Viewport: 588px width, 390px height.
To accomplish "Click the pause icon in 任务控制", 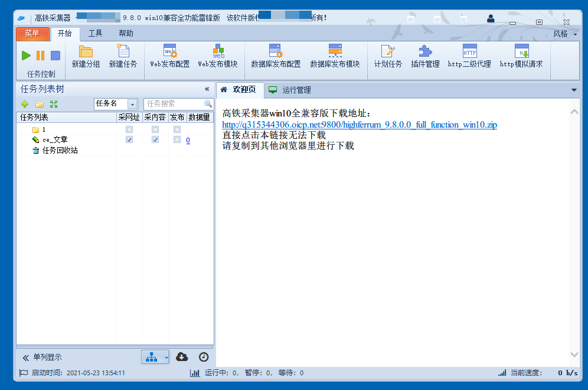I will [x=39, y=55].
